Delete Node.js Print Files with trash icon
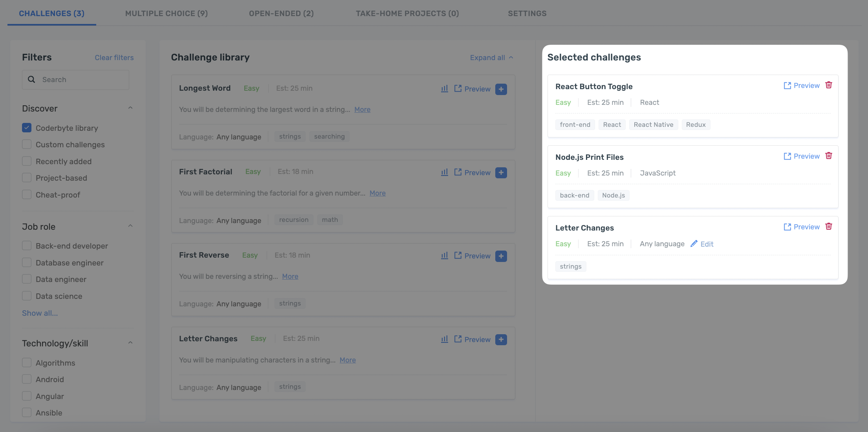The height and width of the screenshot is (432, 868). pos(828,156)
